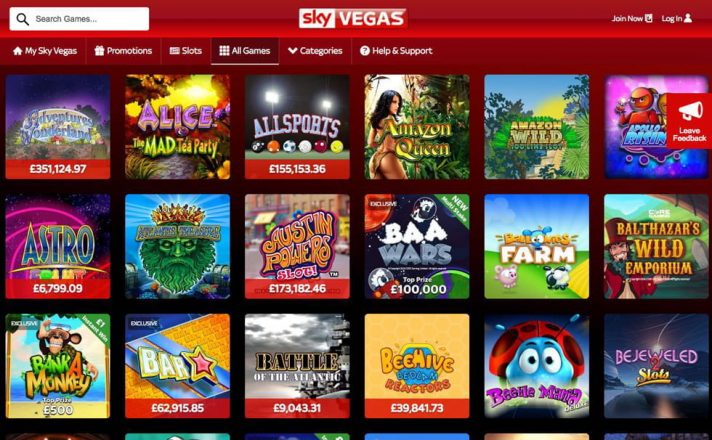Open the Slots menu item
The image size is (712, 440).
pos(185,51)
